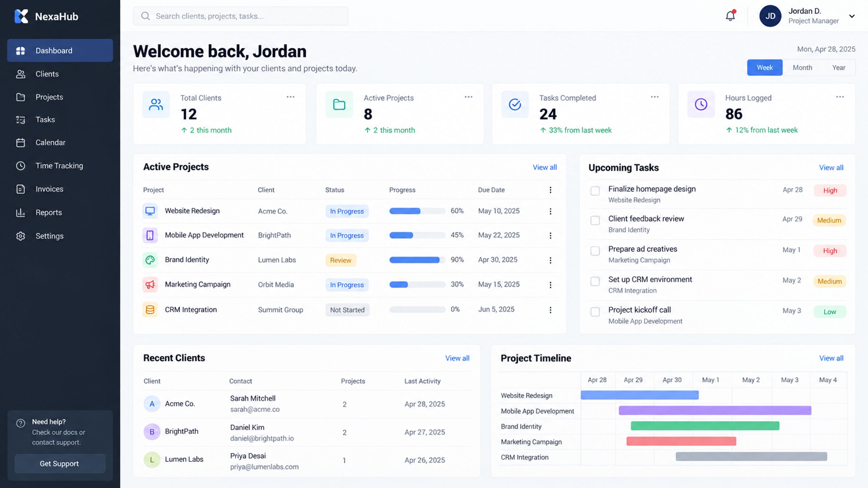Go to Time Tracking in the sidebar

(x=60, y=166)
